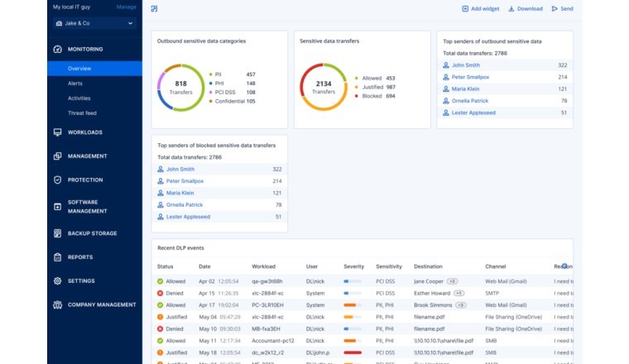629x364 pixels.
Task: Click the green PII segment of donut chart
Action: tap(195, 98)
